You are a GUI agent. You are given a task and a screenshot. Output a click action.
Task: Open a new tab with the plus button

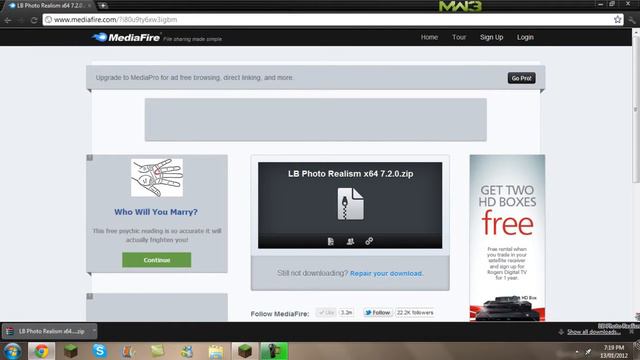[103, 6]
